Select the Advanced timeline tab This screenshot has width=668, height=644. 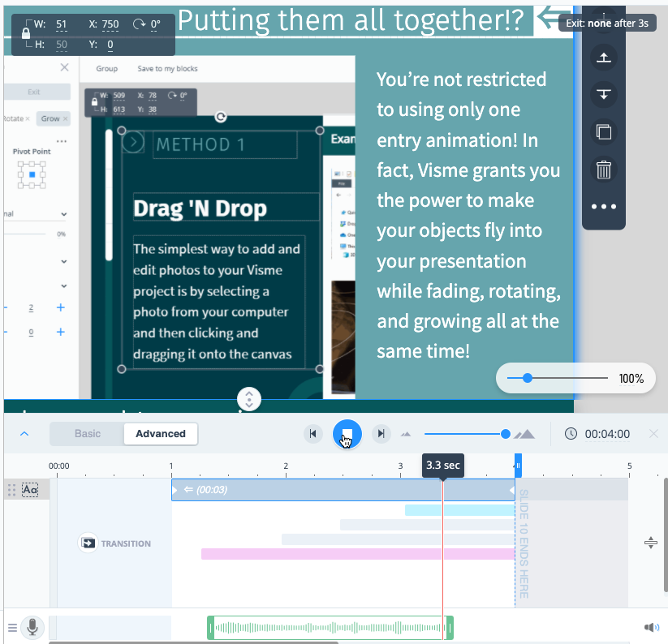click(161, 434)
